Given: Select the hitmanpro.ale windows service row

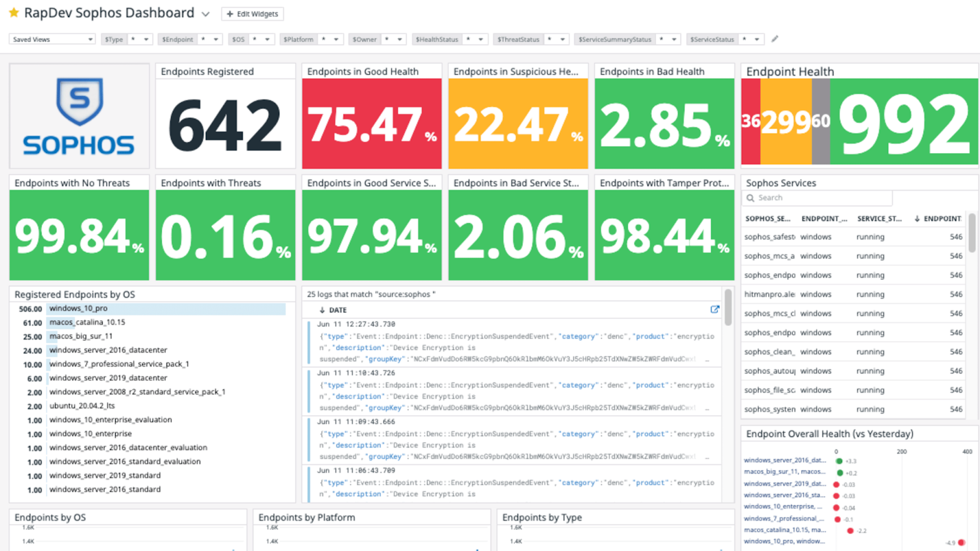Looking at the screenshot, I should (853, 294).
